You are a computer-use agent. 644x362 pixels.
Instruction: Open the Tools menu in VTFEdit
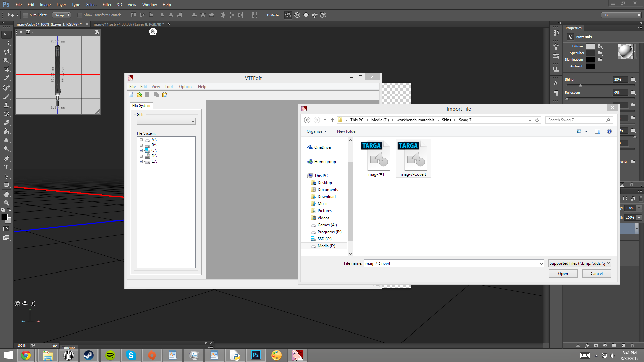[169, 87]
